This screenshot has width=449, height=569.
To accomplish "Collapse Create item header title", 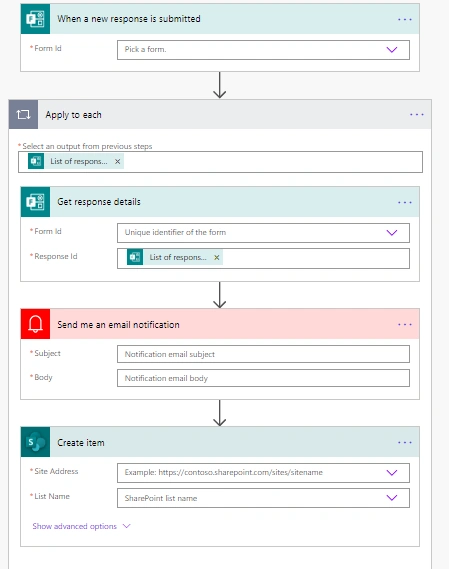I will [81, 442].
